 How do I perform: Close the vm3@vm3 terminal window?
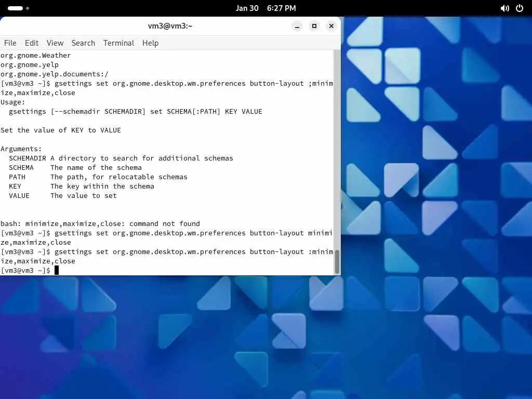tap(331, 26)
